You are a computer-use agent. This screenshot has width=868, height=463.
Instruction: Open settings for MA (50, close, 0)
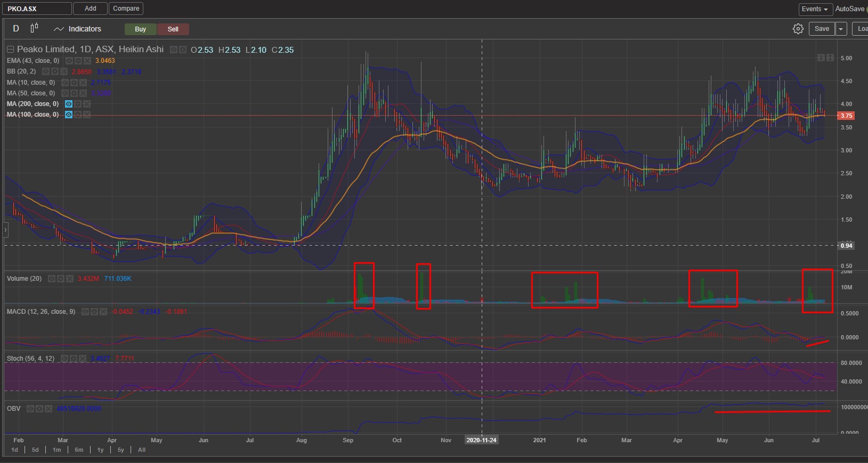(x=74, y=93)
